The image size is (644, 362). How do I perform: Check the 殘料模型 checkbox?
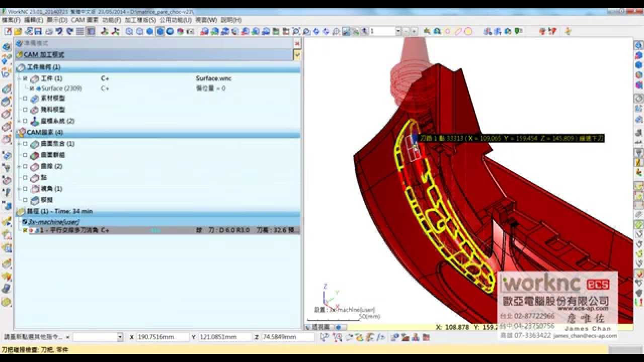(x=25, y=110)
